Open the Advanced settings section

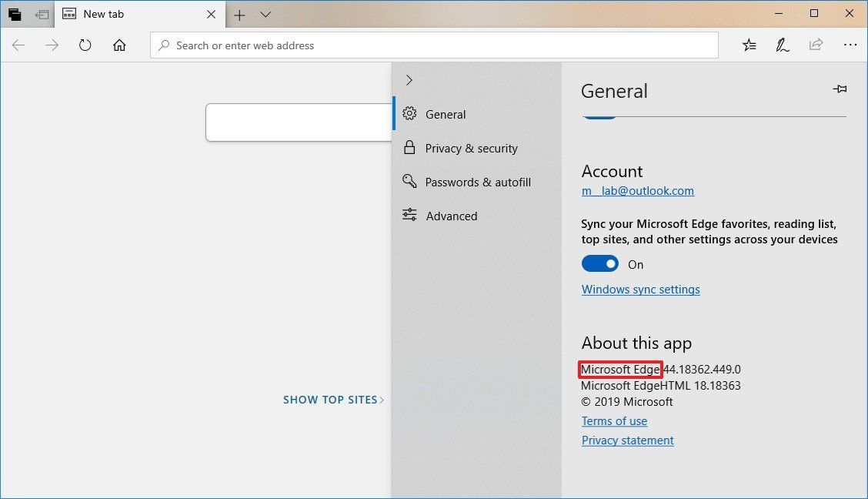click(x=451, y=216)
